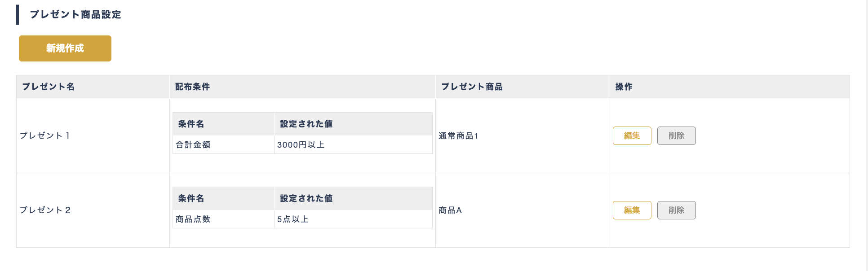Delete プレゼント１ using its 削除 button
The height and width of the screenshot is (271, 868).
coord(676,135)
